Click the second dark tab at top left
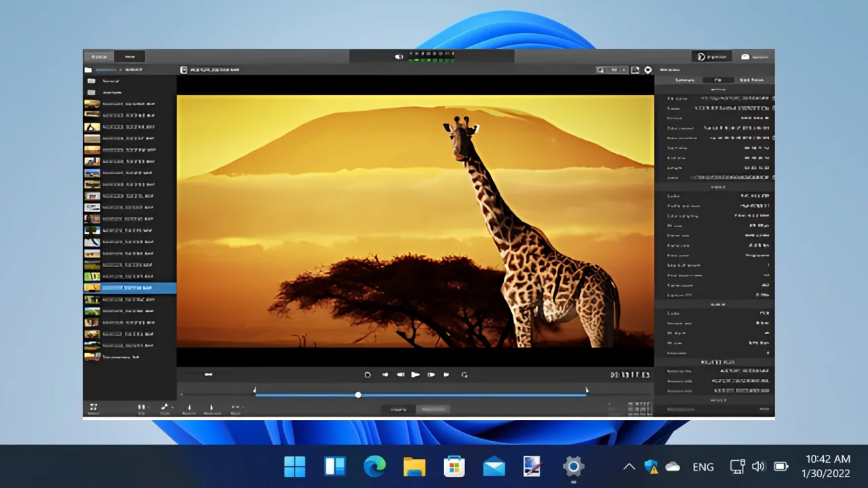 [x=129, y=56]
